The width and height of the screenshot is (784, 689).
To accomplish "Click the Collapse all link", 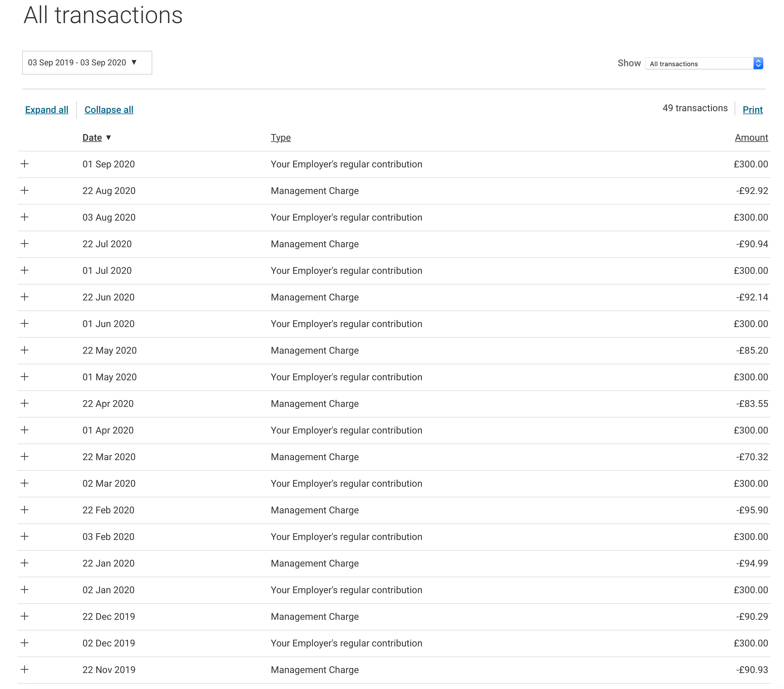I will [109, 110].
